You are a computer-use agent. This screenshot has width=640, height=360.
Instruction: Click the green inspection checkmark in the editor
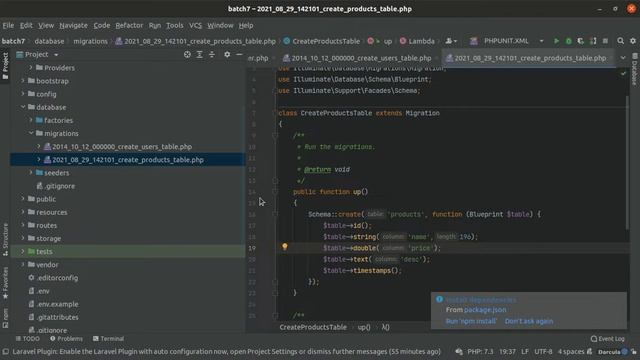click(623, 73)
